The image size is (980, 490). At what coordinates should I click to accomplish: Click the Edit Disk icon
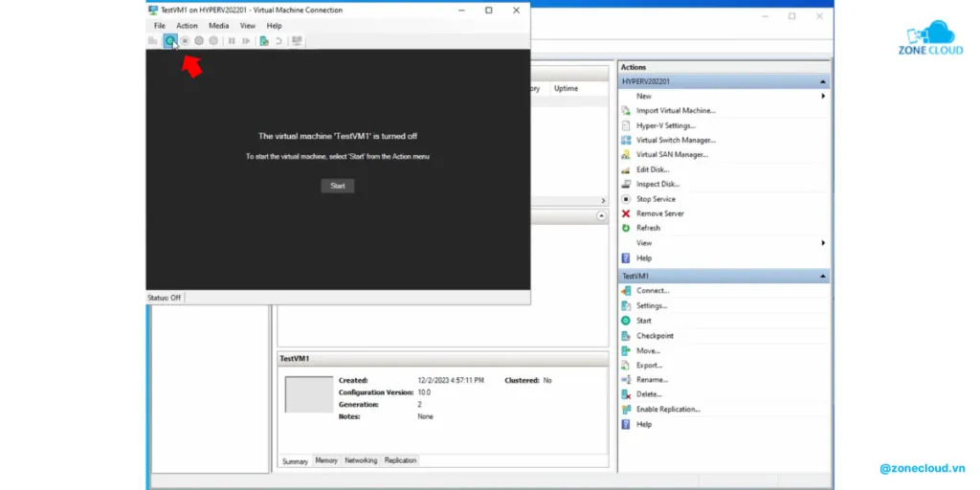626,169
